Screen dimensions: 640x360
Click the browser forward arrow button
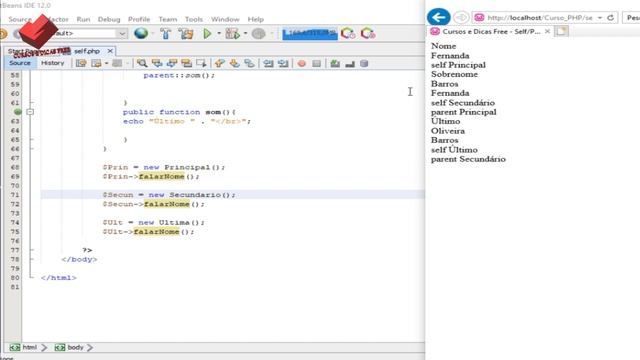click(461, 17)
